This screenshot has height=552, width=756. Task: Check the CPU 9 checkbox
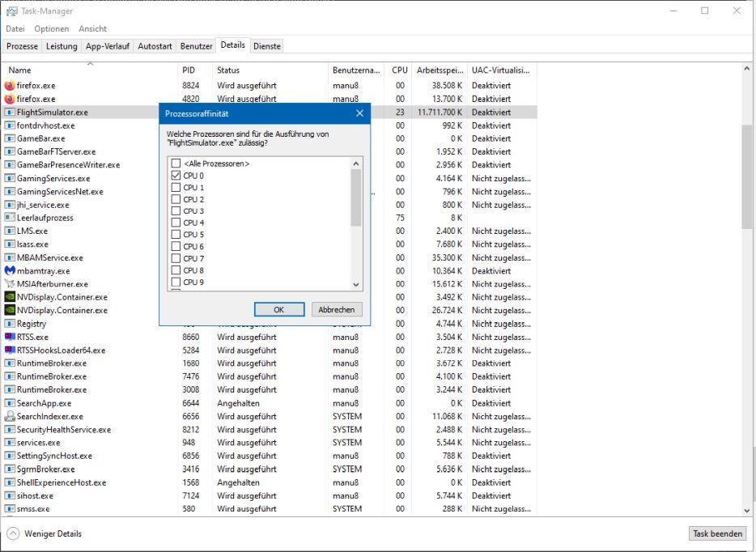point(176,282)
